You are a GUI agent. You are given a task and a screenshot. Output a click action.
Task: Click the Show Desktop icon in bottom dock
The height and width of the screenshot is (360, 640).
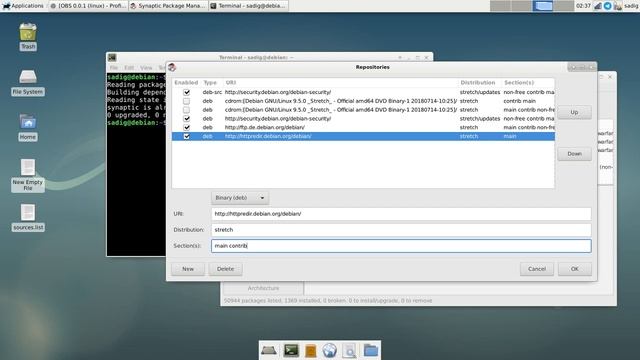pyautogui.click(x=269, y=350)
